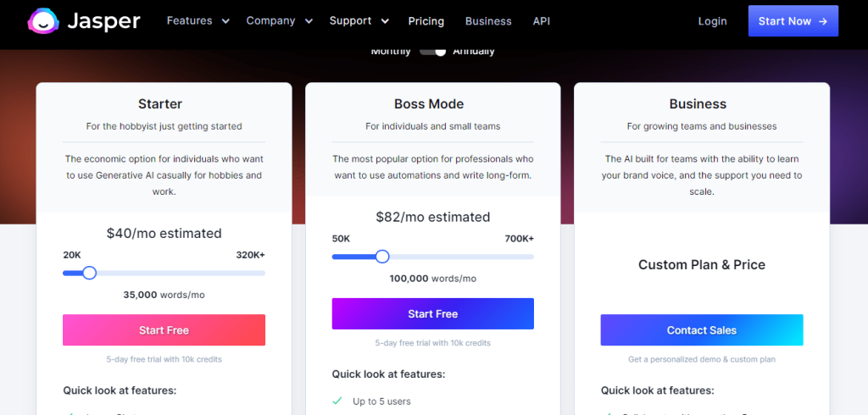Click the 100,000 words/mo value
Screen dimensions: 868x415
(433, 279)
